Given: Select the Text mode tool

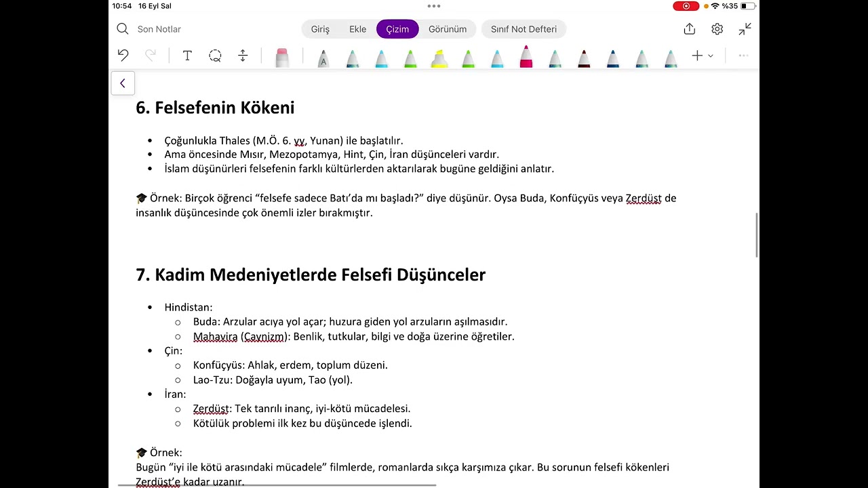Looking at the screenshot, I should point(187,56).
